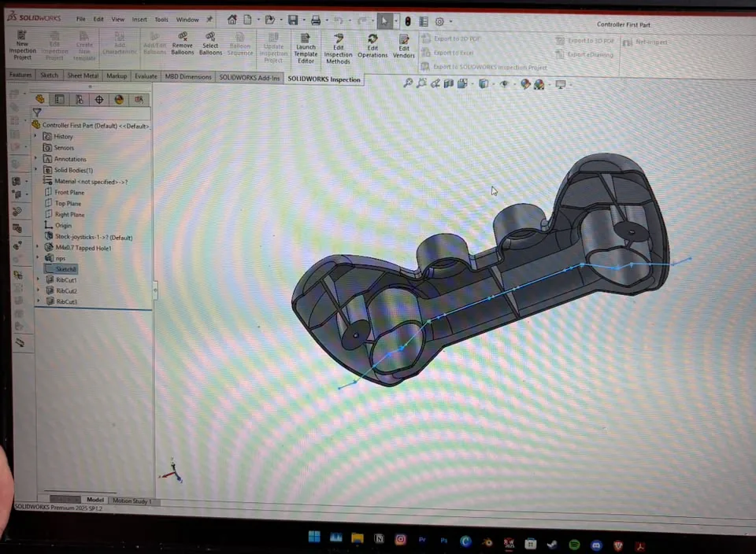Click Remove Balloons tool
The height and width of the screenshot is (554, 756).
click(x=182, y=44)
